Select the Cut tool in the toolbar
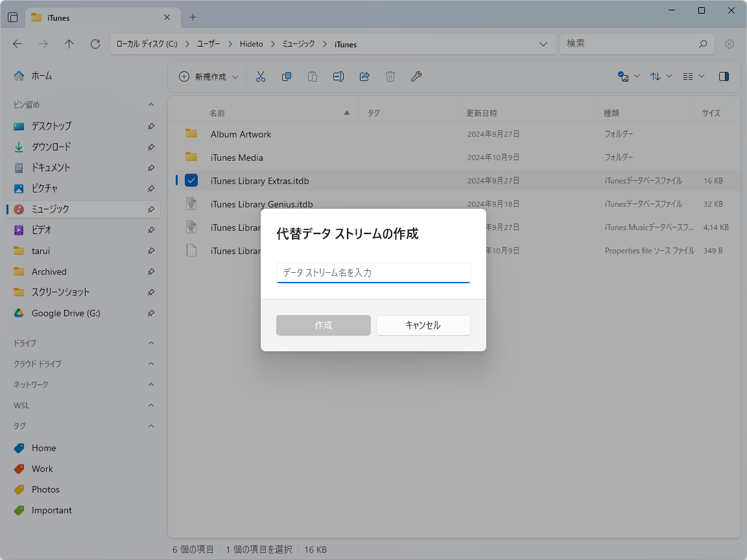The height and width of the screenshot is (560, 747). click(x=261, y=76)
